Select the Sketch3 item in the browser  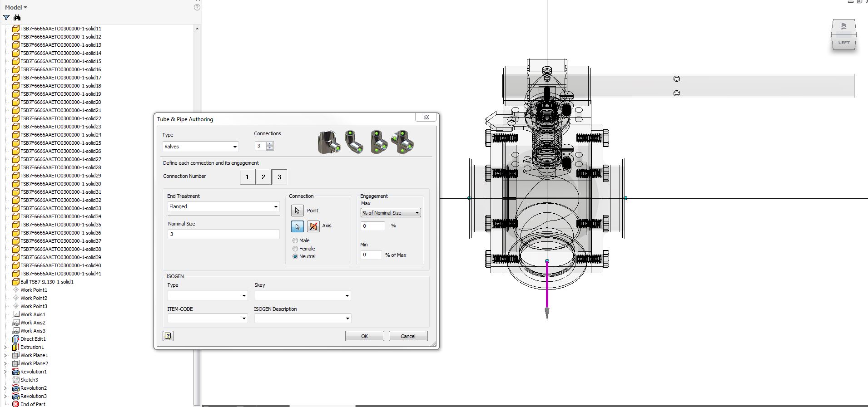pyautogui.click(x=29, y=380)
